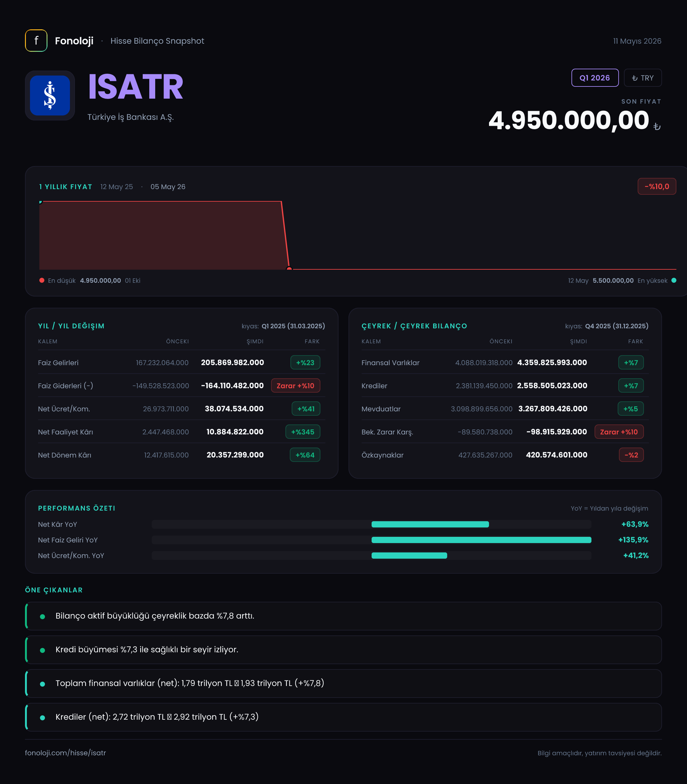Click the 'Kredi büyümesi %7,3' highlight card
Screen dimensions: 687x784
(343, 650)
